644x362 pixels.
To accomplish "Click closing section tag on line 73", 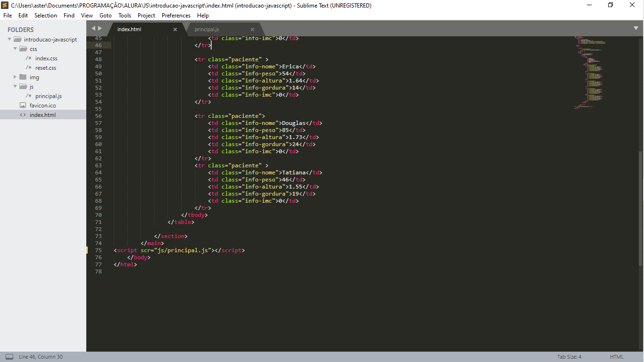I will tap(171, 236).
